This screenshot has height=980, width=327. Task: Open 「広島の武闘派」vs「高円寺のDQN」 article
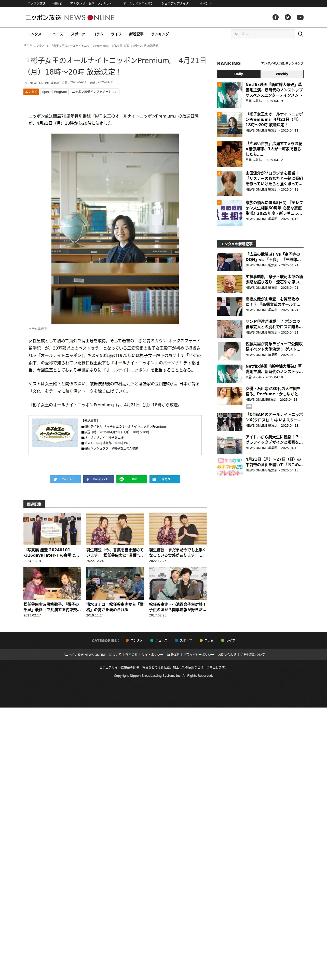coord(274,257)
